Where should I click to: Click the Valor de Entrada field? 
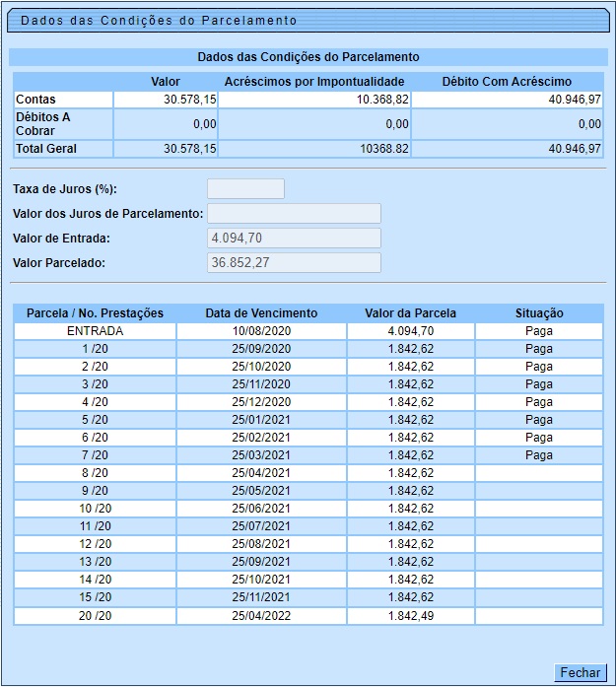click(294, 239)
